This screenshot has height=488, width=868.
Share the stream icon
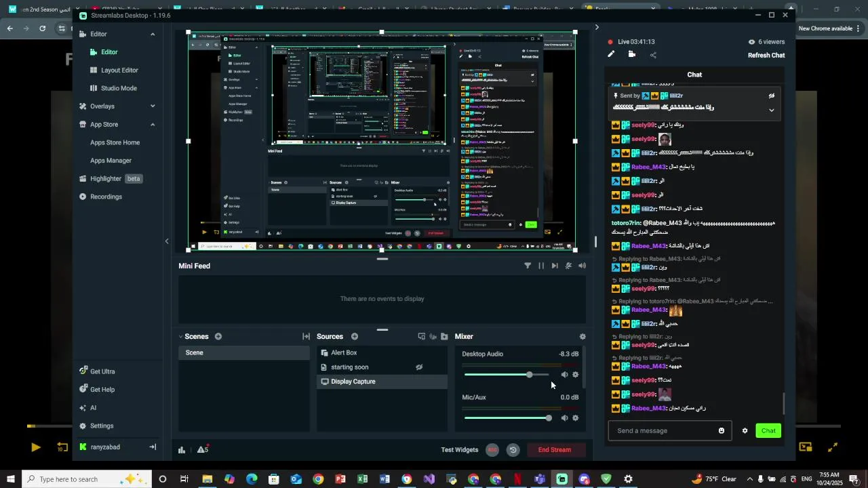point(653,55)
